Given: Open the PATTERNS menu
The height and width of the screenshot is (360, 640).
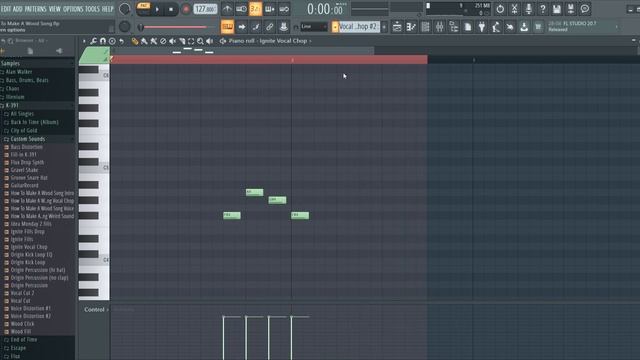Looking at the screenshot, I should [x=36, y=9].
